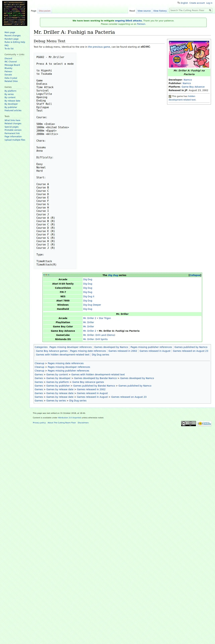This screenshot has height=644, width=215.
Task: Open Dig Dug Deeper in Windows row
Action: pyautogui.click(x=92, y=305)
